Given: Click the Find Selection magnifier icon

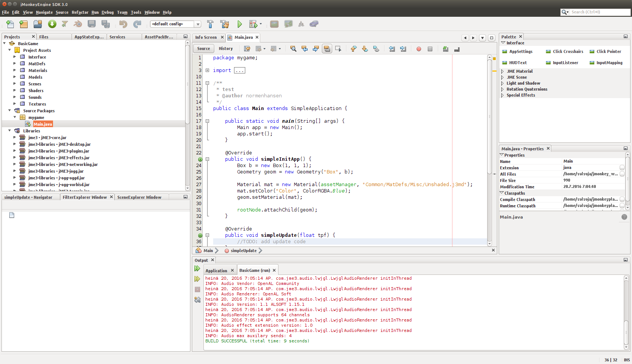Looking at the screenshot, I should tap(293, 49).
